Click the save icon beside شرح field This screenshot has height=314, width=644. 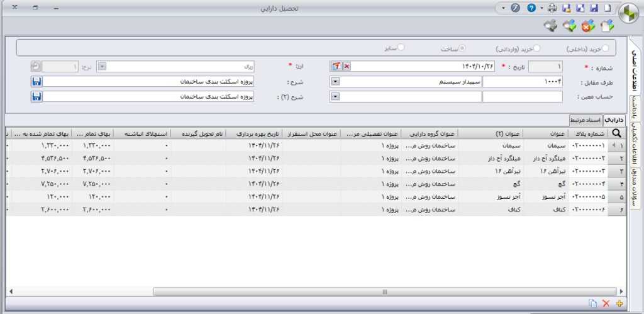tap(36, 81)
